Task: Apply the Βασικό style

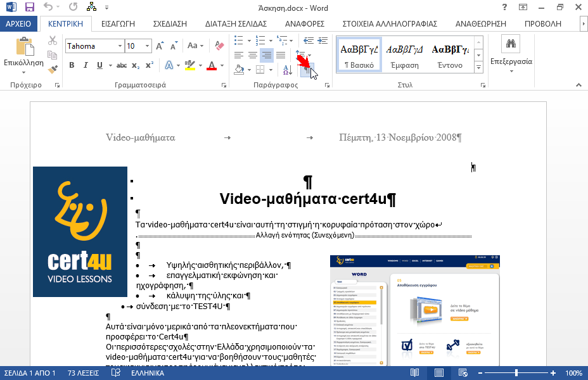Action: [x=359, y=54]
